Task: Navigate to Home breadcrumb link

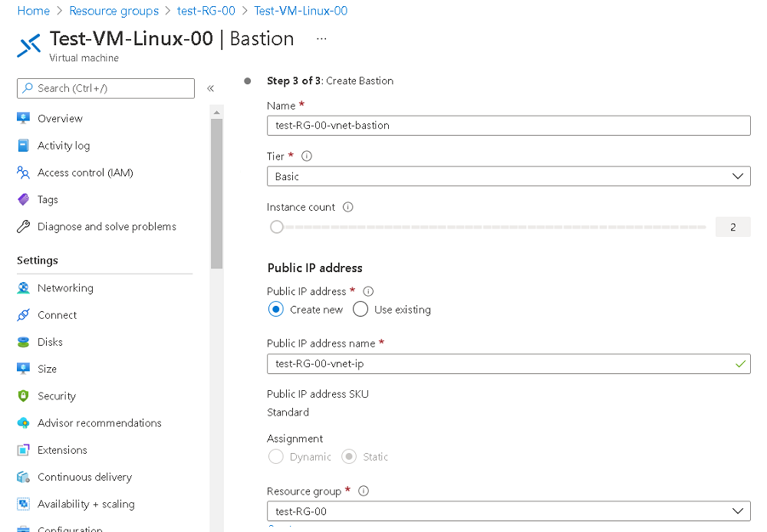Action: (33, 11)
